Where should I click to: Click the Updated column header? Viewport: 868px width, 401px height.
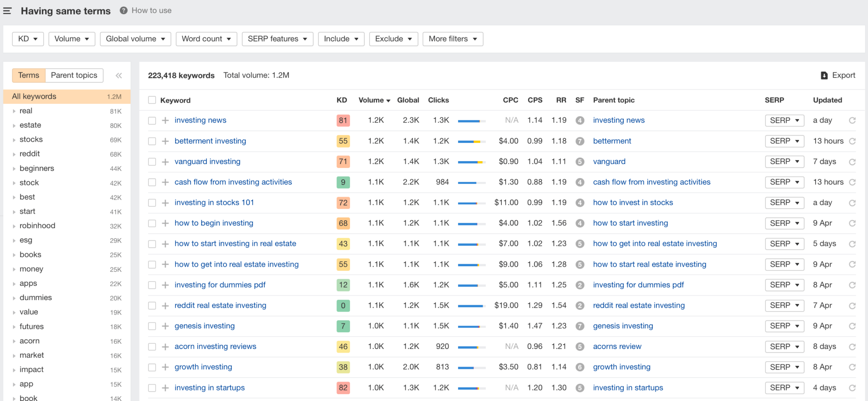click(827, 100)
